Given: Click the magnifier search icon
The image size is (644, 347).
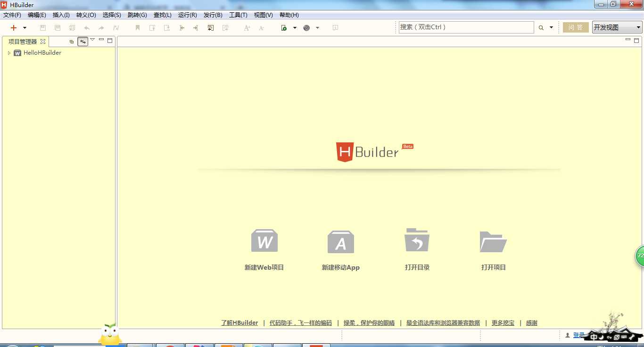Looking at the screenshot, I should point(541,28).
